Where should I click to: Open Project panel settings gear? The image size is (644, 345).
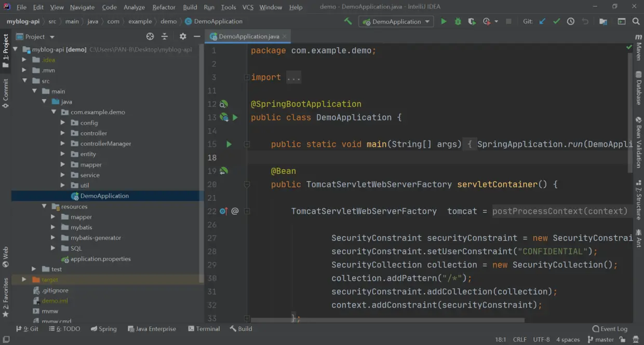[x=183, y=36]
